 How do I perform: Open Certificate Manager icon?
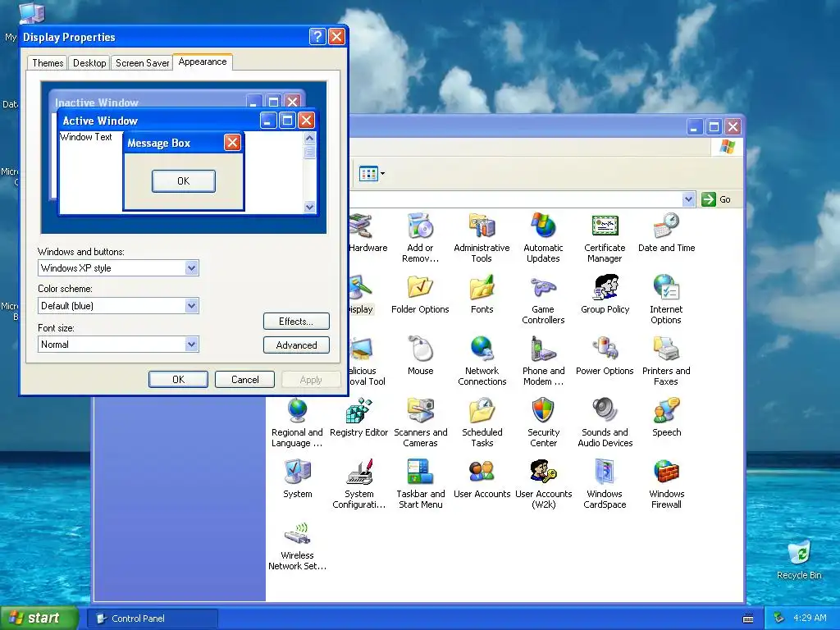click(605, 227)
